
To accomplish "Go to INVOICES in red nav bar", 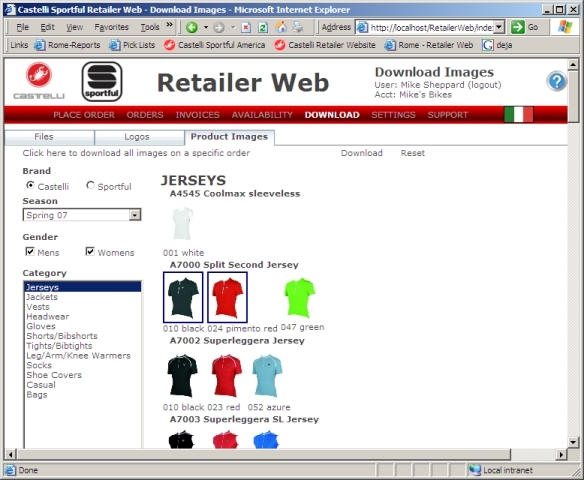I will tap(197, 115).
